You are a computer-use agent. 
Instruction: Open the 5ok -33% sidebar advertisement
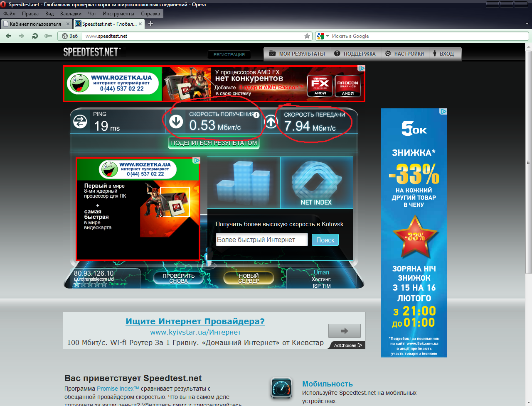414,233
